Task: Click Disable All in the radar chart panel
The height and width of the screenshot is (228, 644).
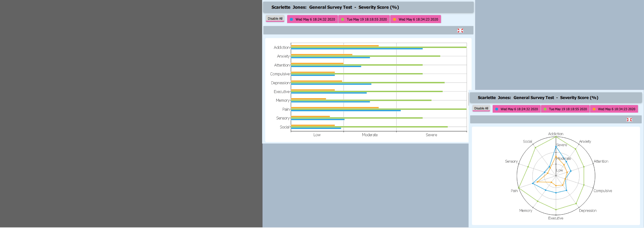Action: (481, 108)
